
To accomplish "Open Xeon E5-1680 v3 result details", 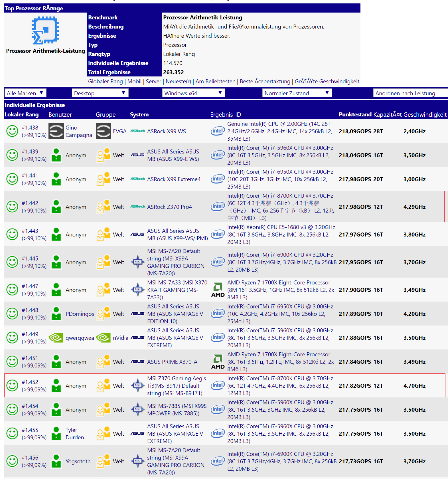I will tap(281, 235).
